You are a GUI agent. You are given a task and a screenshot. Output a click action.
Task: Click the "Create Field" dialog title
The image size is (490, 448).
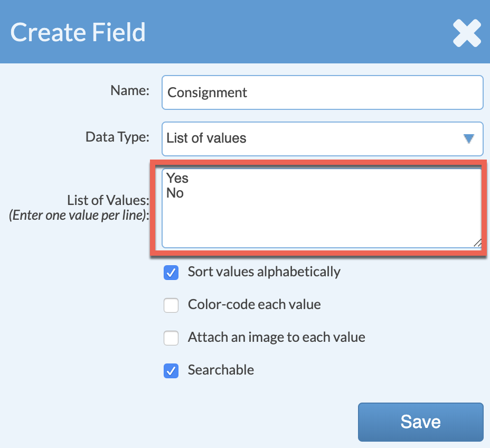point(78,32)
